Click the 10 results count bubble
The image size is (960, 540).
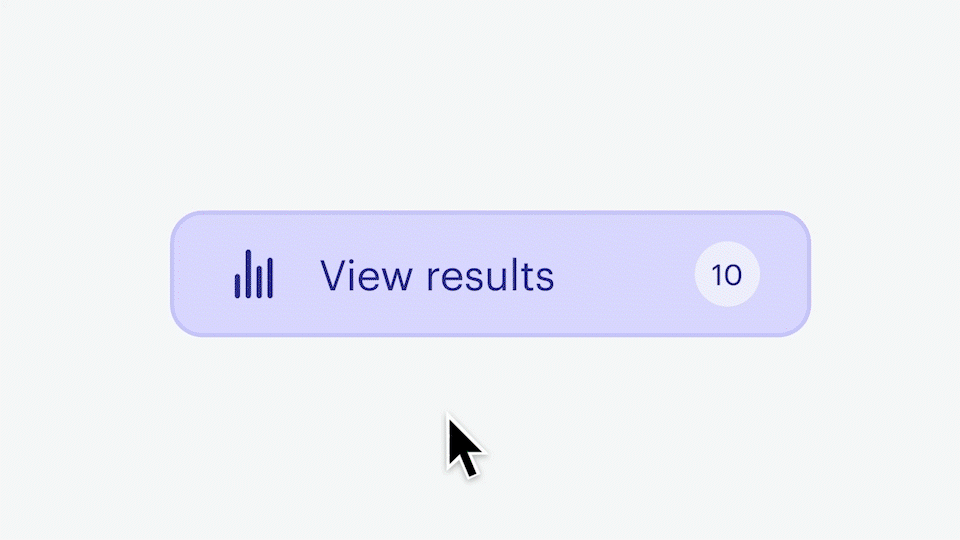pos(727,274)
